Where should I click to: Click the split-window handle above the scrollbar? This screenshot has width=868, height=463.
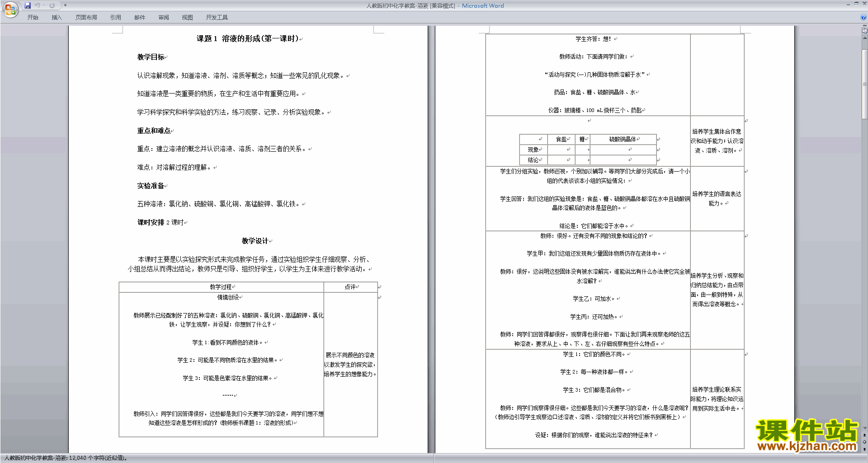pyautogui.click(x=865, y=26)
